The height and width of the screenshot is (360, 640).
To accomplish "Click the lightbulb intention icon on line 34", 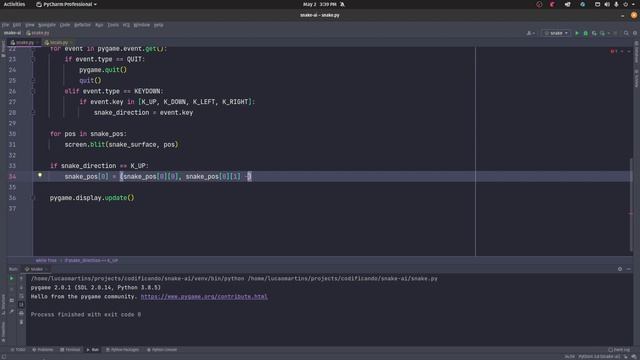I will (40, 175).
